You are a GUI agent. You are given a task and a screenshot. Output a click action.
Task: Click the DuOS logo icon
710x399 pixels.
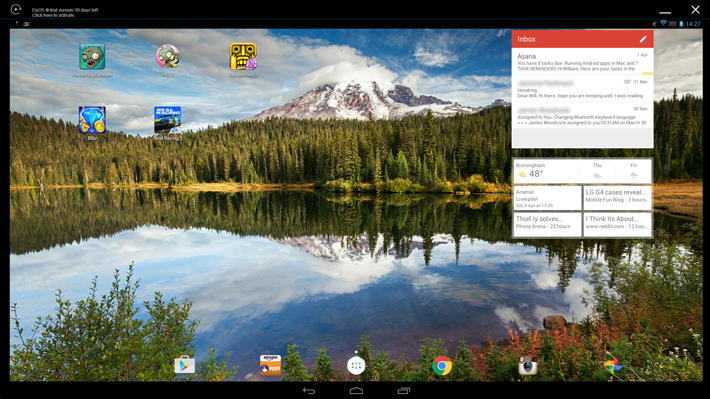(16, 9)
